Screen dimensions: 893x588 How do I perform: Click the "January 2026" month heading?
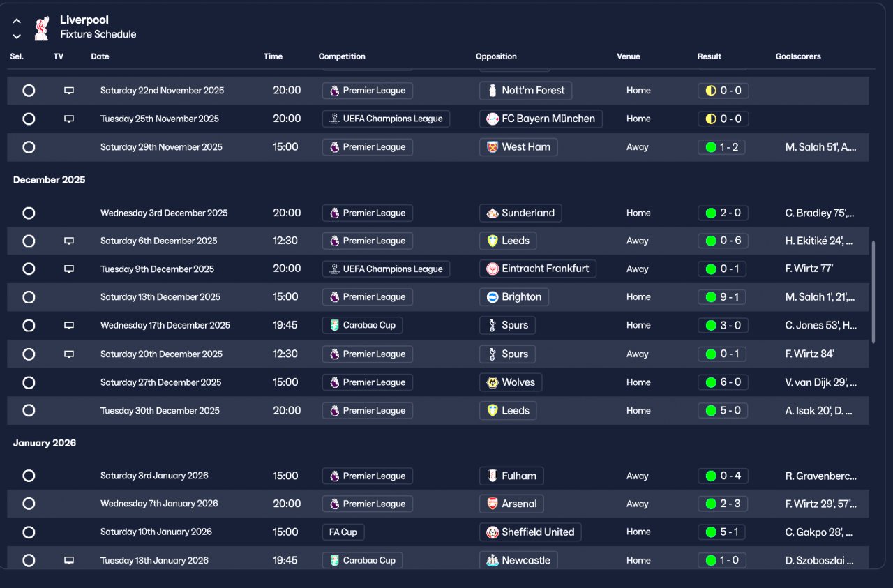[45, 444]
